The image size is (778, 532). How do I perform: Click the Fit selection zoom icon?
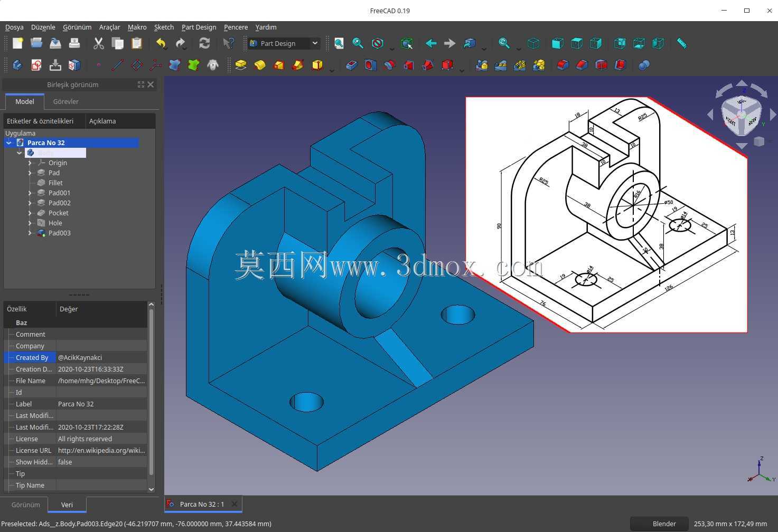(x=358, y=43)
